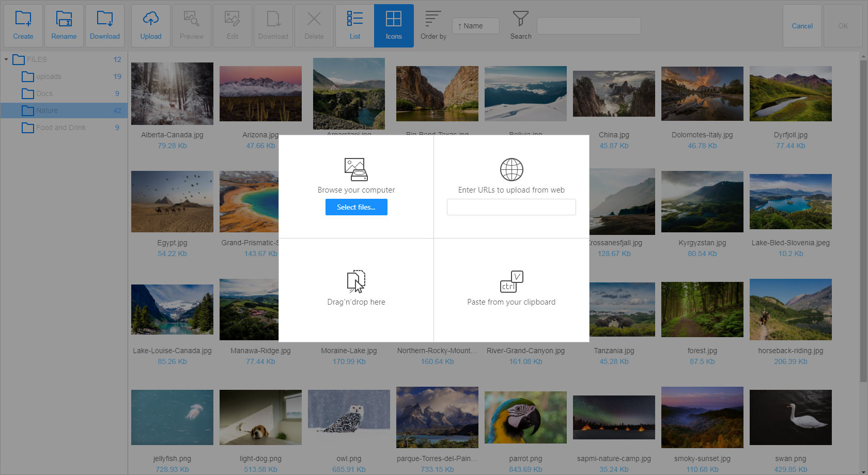The height and width of the screenshot is (475, 868).
Task: Click the Paste from clipboard icon
Action: [x=512, y=281]
